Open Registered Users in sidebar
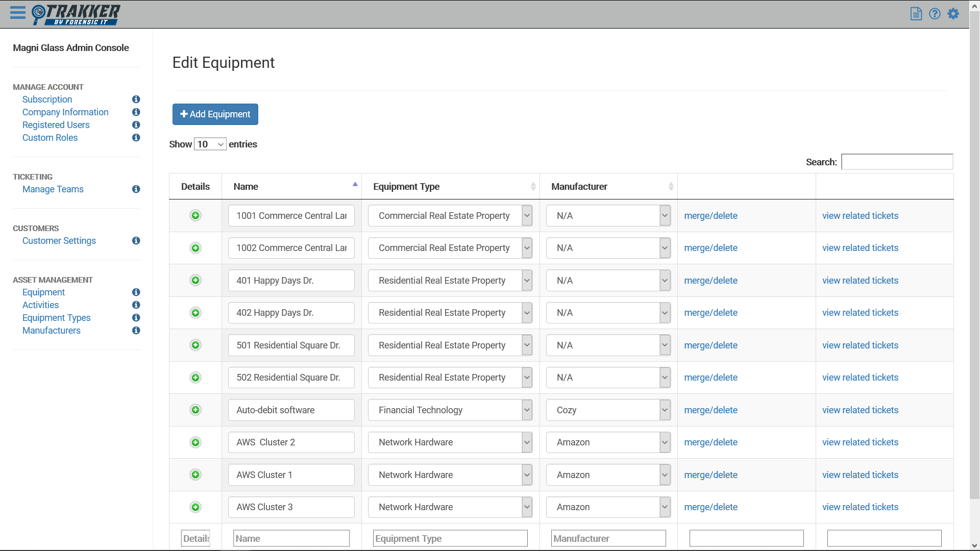980x551 pixels. [56, 125]
